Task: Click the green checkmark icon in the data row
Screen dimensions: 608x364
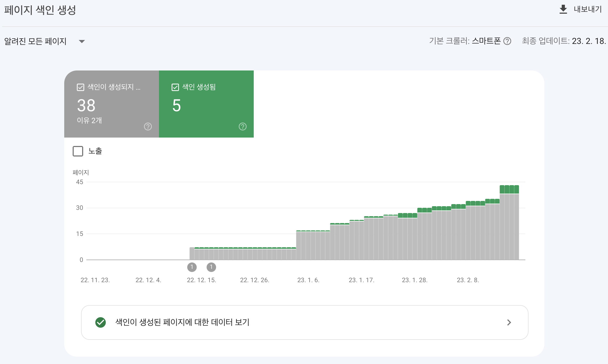Action: (101, 322)
